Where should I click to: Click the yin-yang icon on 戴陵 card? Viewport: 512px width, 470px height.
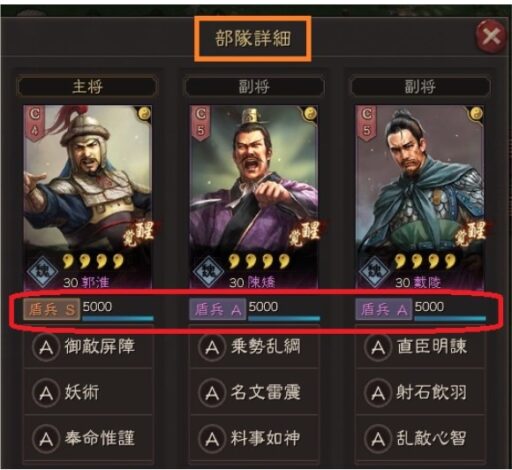(476, 114)
